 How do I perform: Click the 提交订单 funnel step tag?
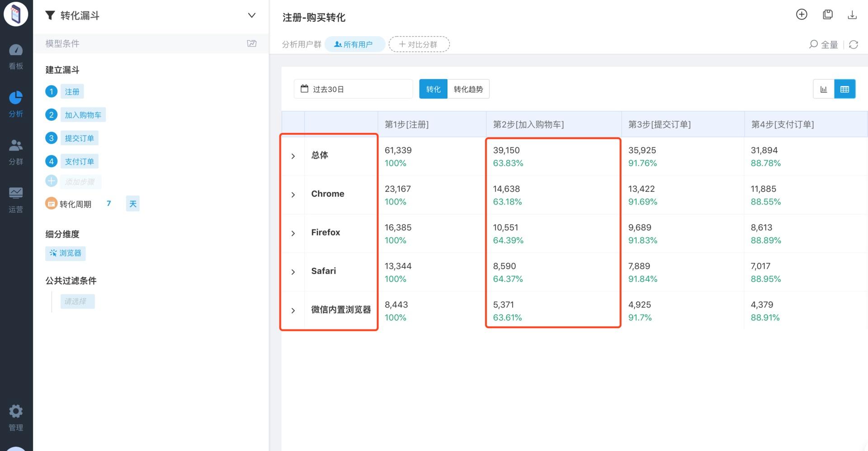tap(79, 138)
